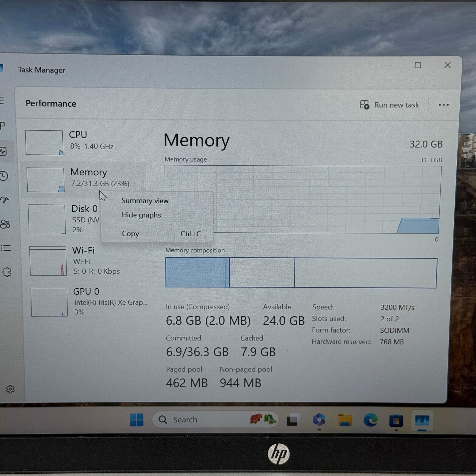Click the 6.9/36.3 GB committed value

tap(197, 352)
